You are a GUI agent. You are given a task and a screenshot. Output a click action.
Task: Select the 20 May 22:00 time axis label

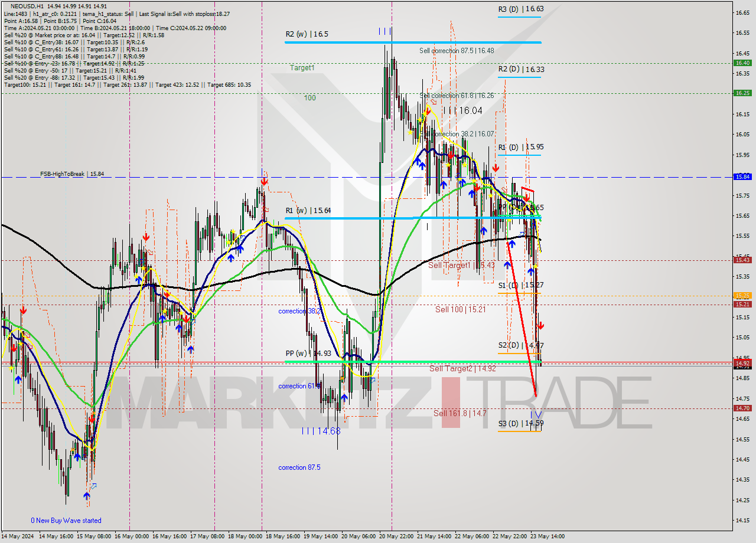pyautogui.click(x=395, y=537)
